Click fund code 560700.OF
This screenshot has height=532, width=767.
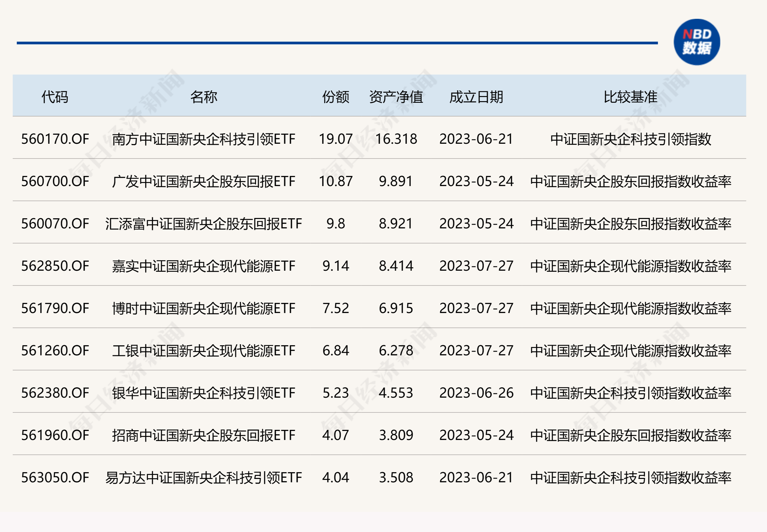55,181
